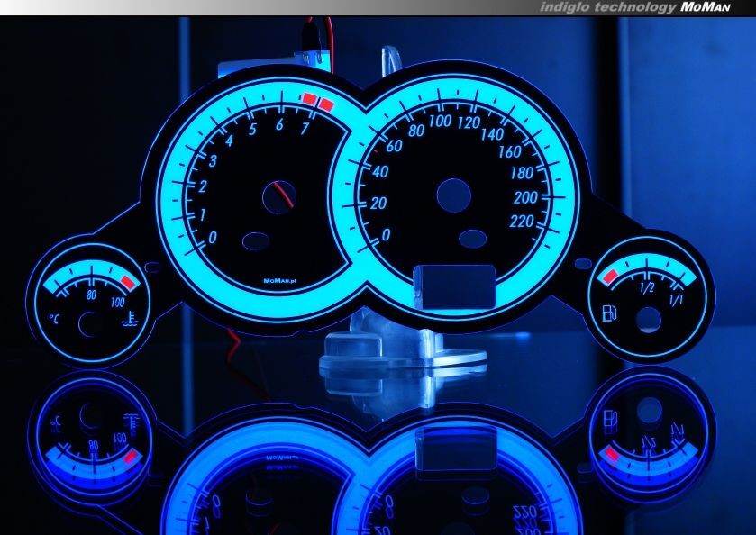Click the fuel pump icon on fuel gauge

point(609,313)
